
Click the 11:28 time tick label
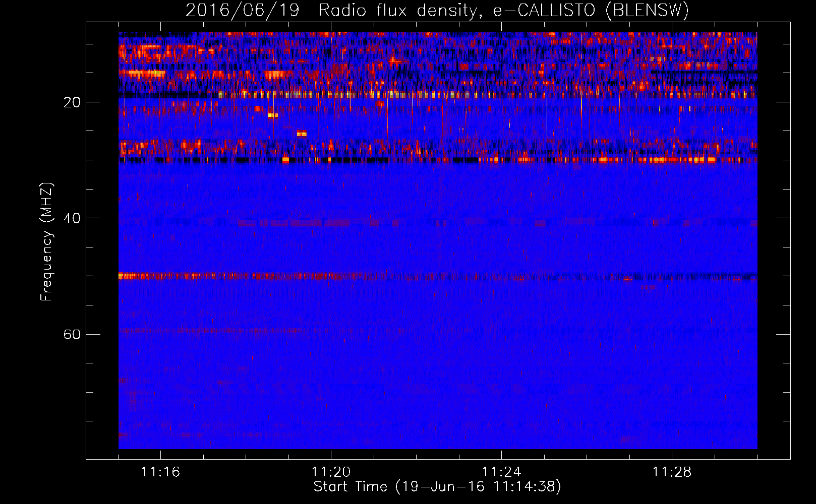pos(672,472)
